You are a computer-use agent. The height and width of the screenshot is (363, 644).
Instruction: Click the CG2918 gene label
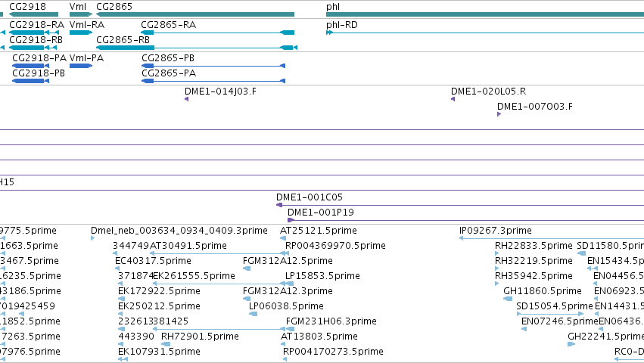tap(27, 7)
